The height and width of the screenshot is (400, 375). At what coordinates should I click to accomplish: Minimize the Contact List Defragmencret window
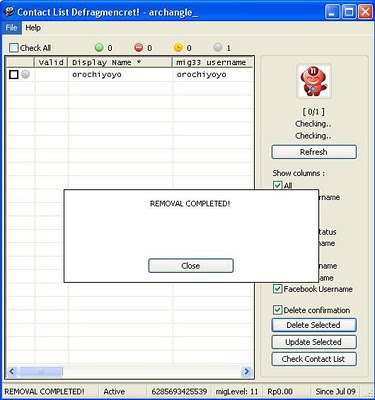tap(332, 12)
